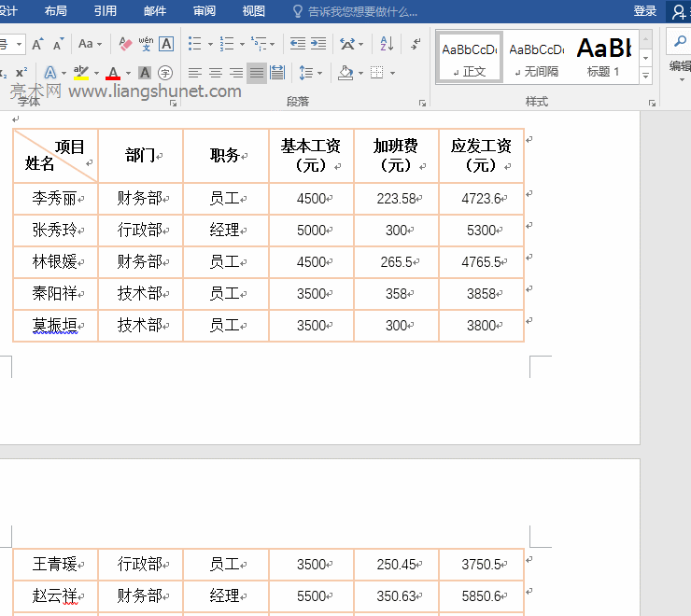
Task: Click the Decrease Indent icon
Action: coord(298,44)
